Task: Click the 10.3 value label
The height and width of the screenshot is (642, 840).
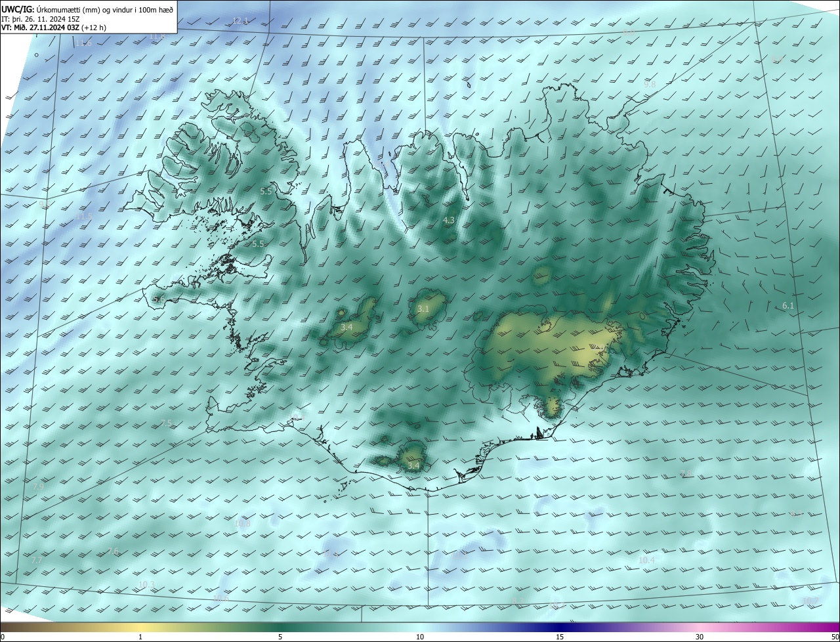Action: (146, 584)
